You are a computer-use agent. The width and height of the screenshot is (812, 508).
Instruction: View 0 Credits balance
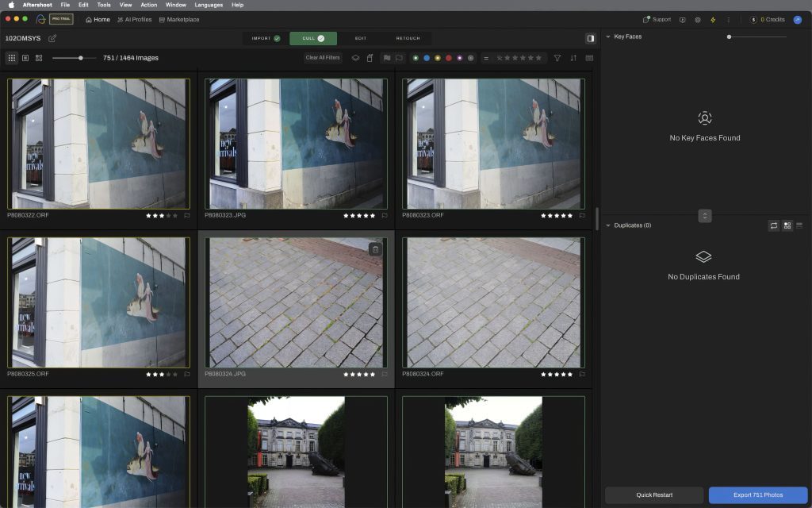click(x=768, y=20)
